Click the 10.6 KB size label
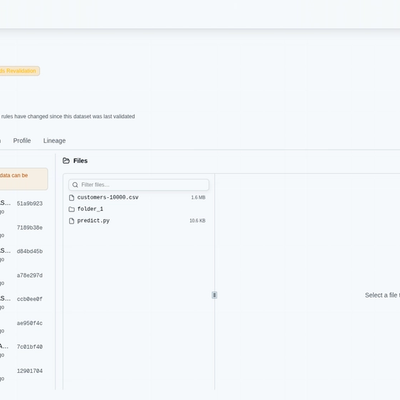Screen dimensions: 400x400 pyautogui.click(x=197, y=221)
